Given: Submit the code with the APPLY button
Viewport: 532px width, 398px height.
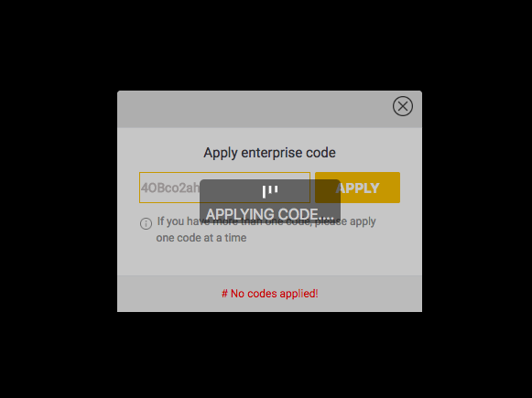Looking at the screenshot, I should pyautogui.click(x=357, y=188).
